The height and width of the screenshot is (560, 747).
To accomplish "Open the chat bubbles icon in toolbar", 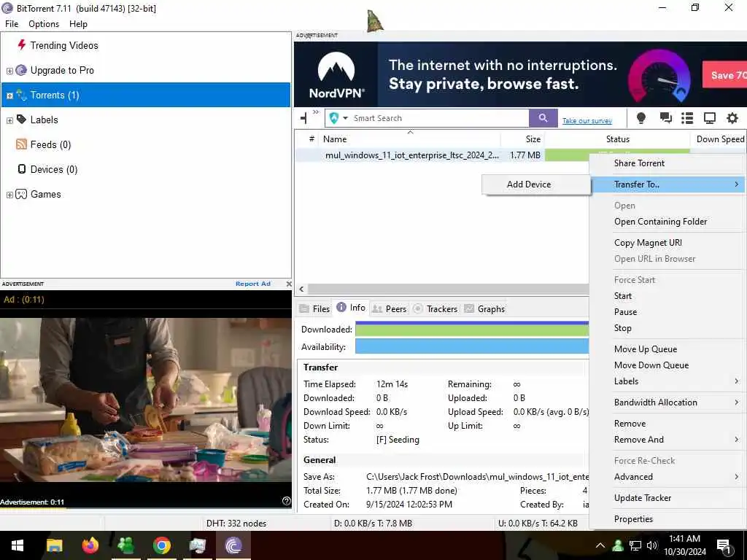I will (665, 117).
